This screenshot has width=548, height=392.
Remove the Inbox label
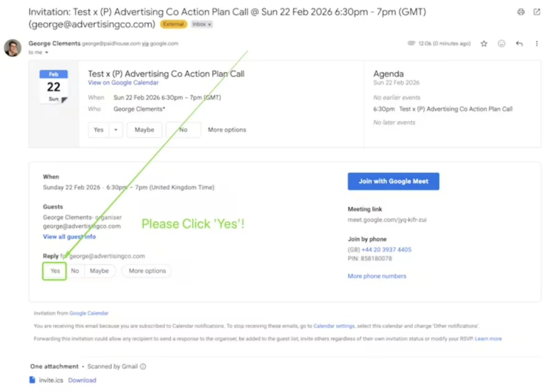[x=210, y=25]
